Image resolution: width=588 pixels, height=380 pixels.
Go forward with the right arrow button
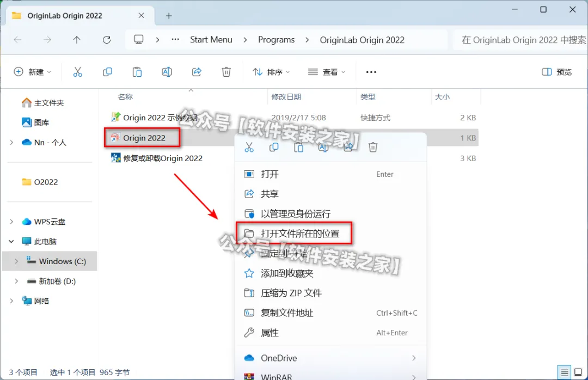[47, 40]
